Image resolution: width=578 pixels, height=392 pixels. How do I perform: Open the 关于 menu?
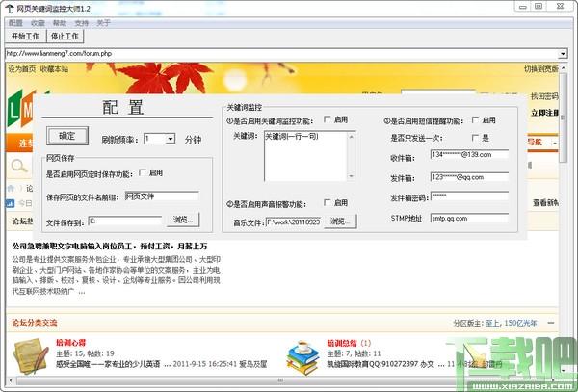coord(104,23)
